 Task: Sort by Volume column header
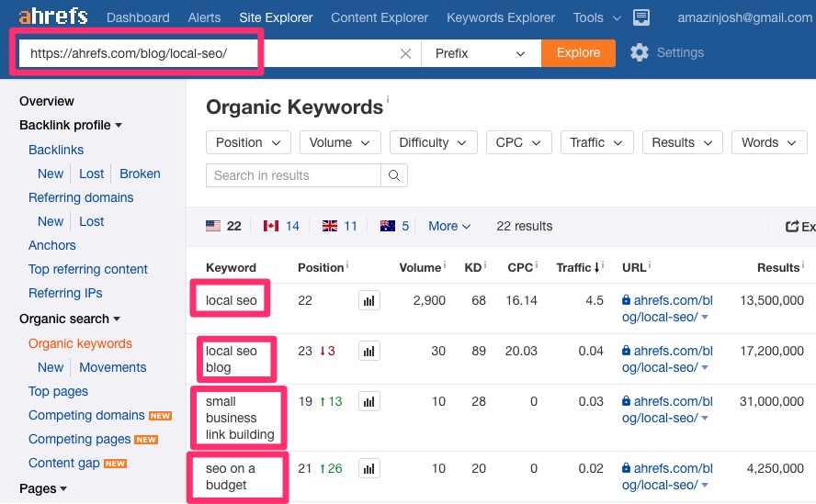pos(420,268)
